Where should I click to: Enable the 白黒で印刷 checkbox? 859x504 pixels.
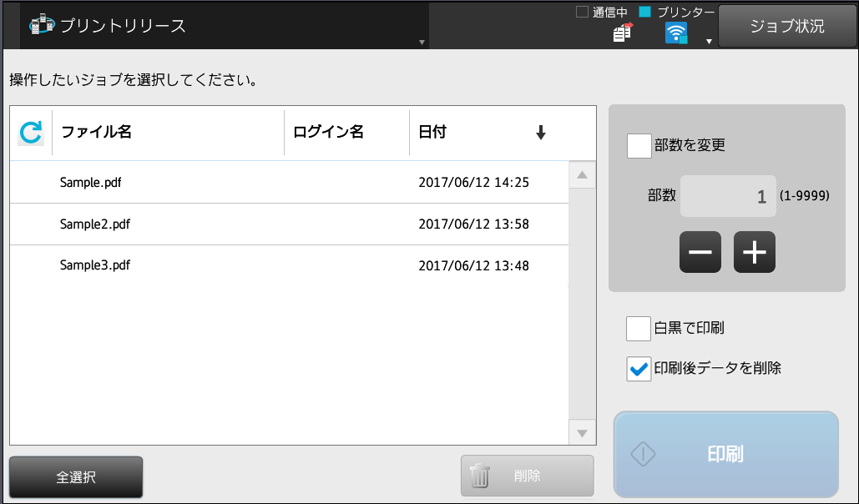coord(639,328)
